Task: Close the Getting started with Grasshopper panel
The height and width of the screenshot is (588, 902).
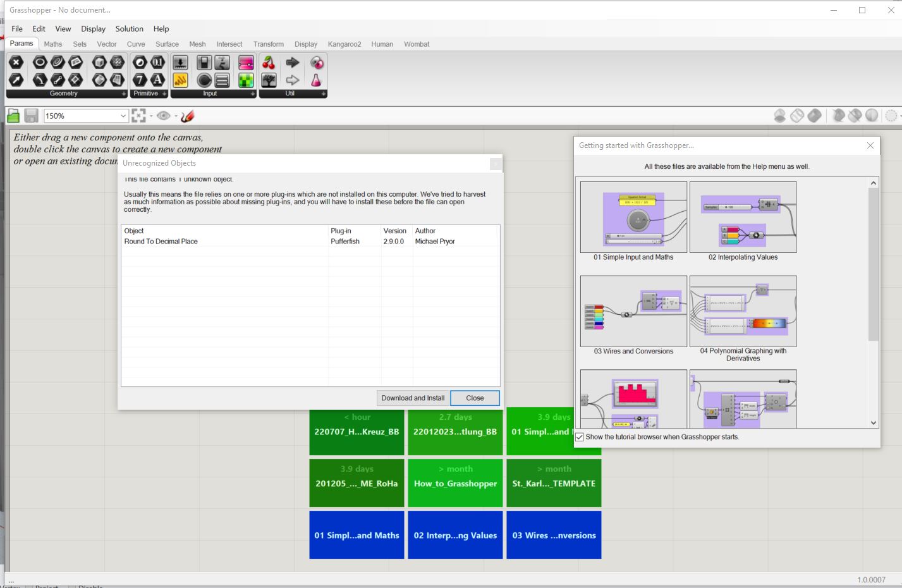Action: point(870,145)
